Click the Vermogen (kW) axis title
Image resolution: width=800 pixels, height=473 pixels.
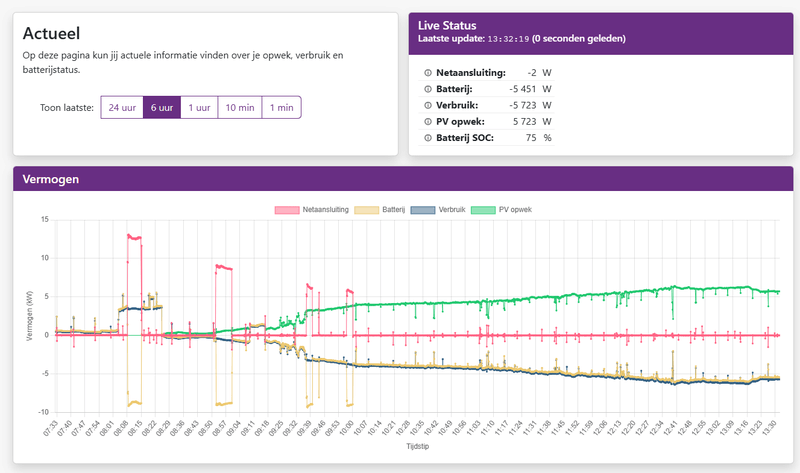[29, 316]
